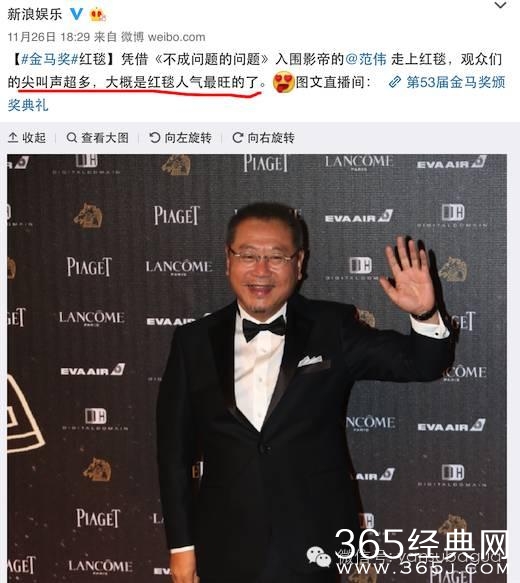Open the #金马奖# hashtag topic
Viewport: 520px width, 583px height.
coord(49,59)
